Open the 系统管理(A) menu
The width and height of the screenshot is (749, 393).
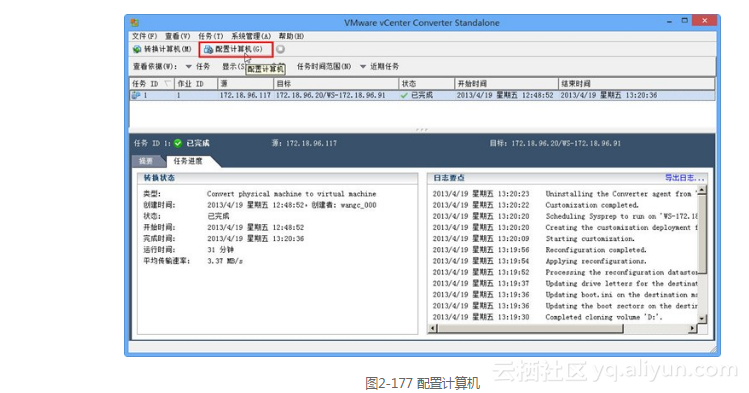[x=251, y=36]
